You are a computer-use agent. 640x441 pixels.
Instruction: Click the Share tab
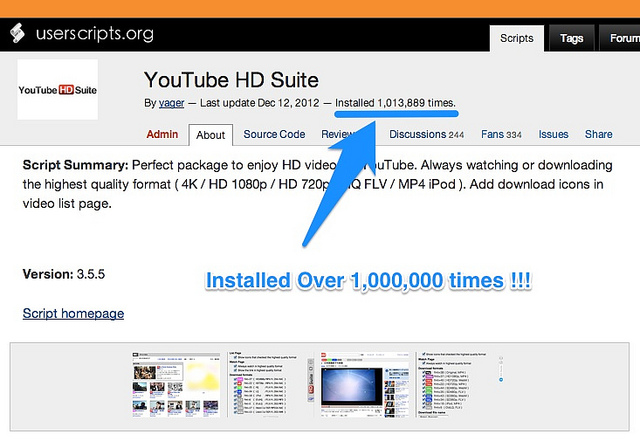[598, 134]
